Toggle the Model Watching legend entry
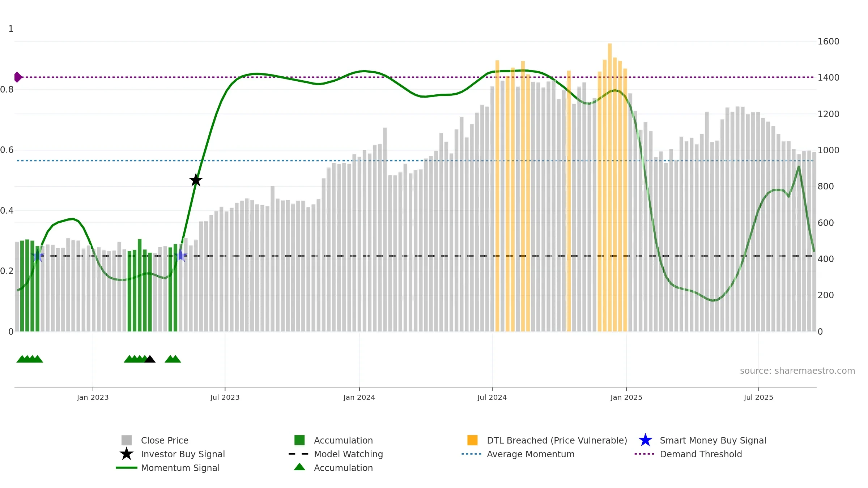Screen dimensions: 868x488 click(348, 454)
